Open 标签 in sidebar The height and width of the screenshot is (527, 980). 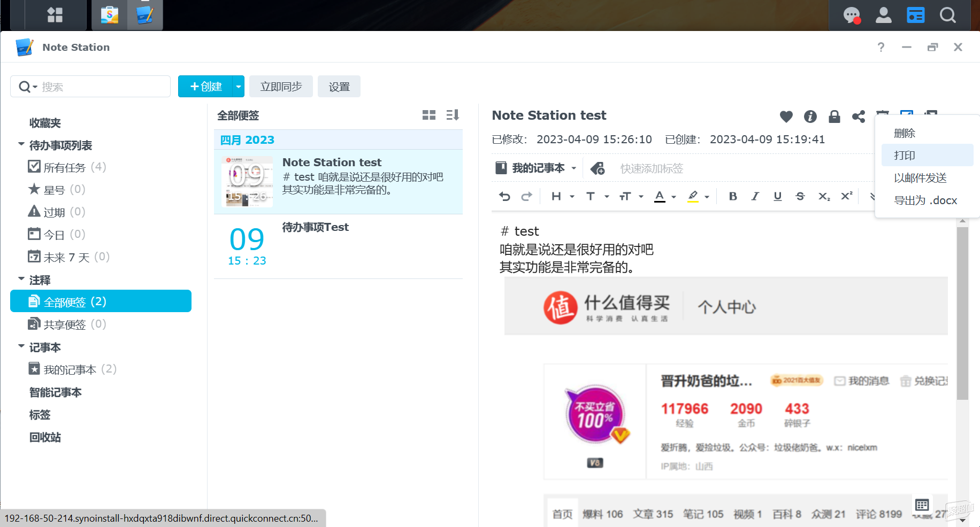40,415
